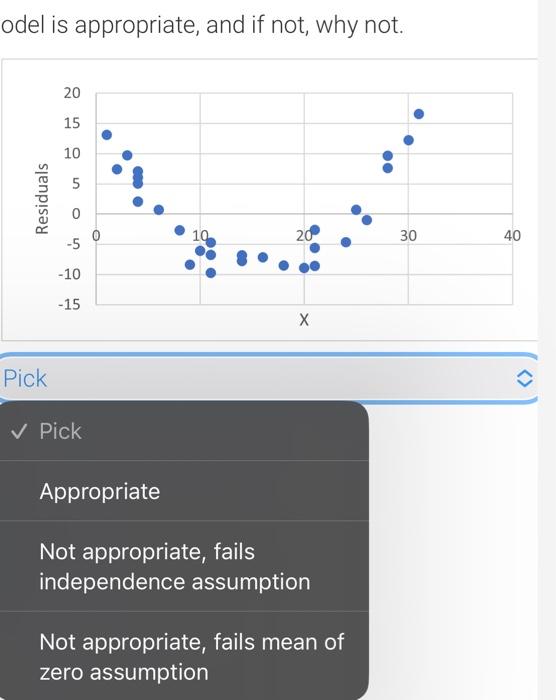Viewport: 556px width, 700px height.
Task: Click the Residuals vertical axis title
Action: point(42,199)
